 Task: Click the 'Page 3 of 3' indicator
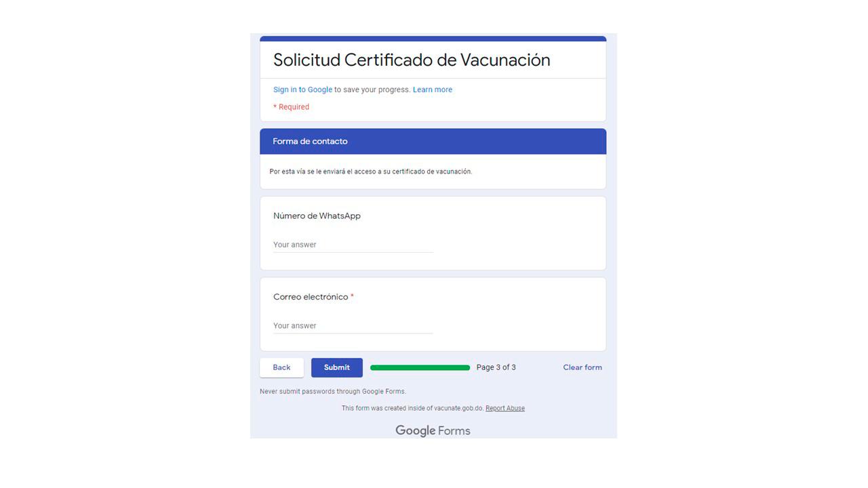click(496, 367)
